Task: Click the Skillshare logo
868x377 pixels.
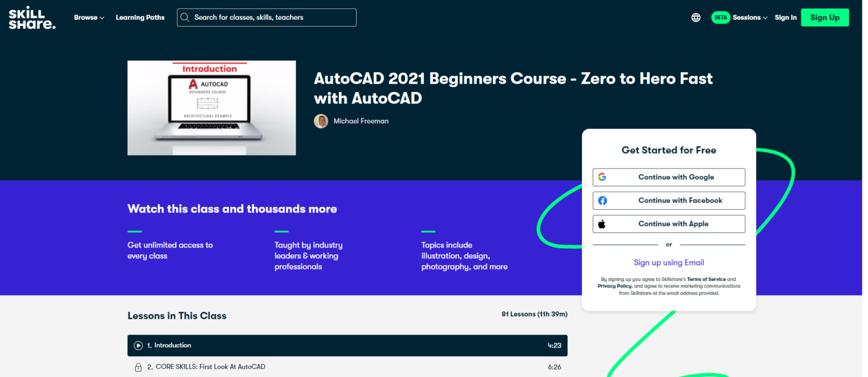Action: click(32, 17)
